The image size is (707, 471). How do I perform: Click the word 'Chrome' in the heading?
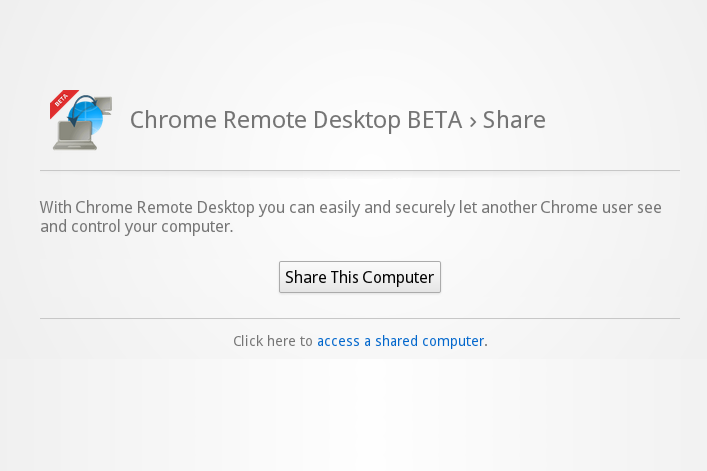click(x=168, y=121)
